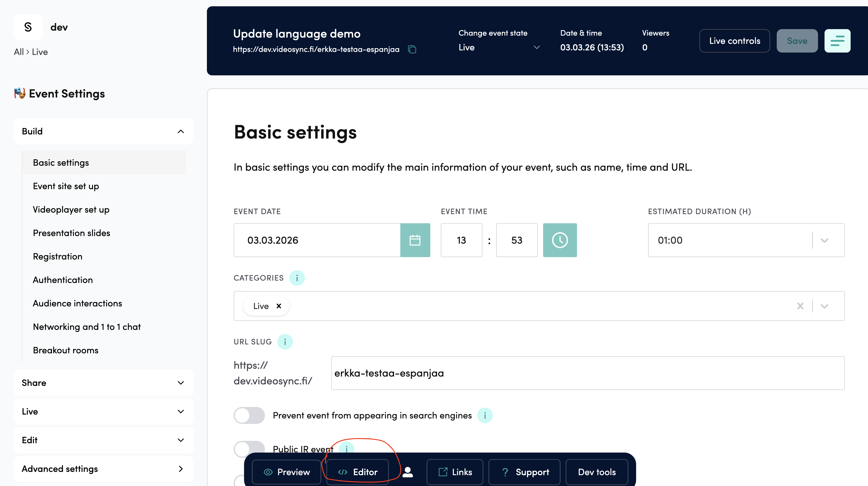868x486 pixels.
Task: Click the URL slug input field
Action: [587, 373]
